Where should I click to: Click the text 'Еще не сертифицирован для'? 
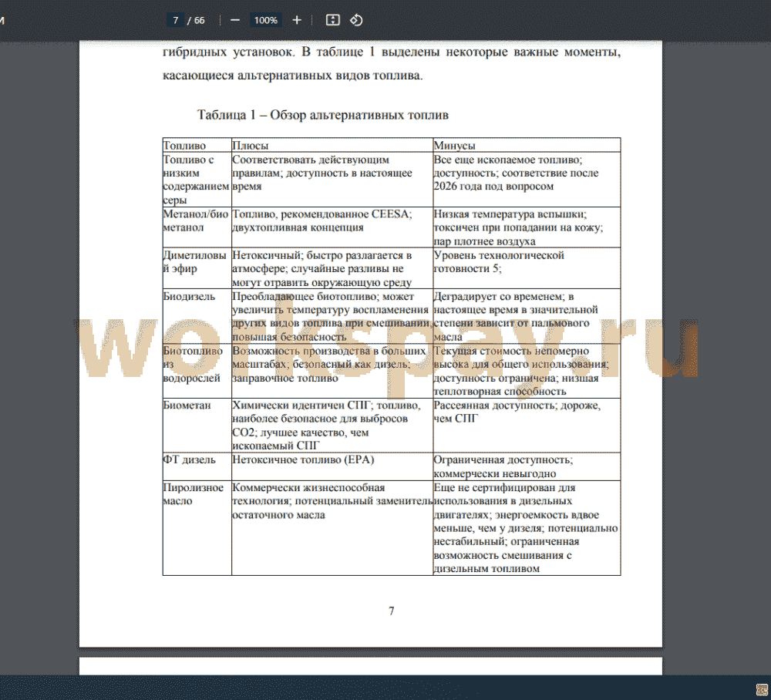[x=504, y=488]
